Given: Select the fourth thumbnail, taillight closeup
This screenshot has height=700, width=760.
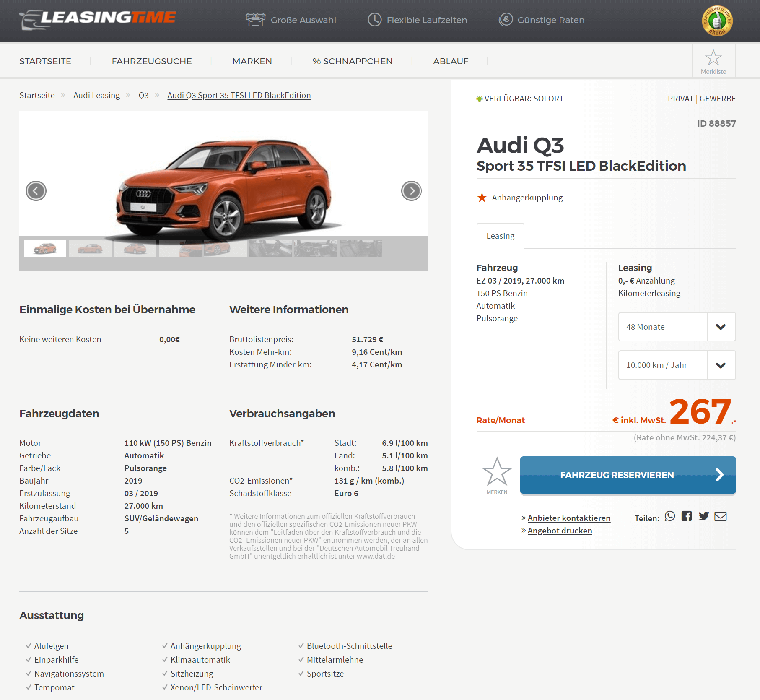Looking at the screenshot, I should coord(180,248).
